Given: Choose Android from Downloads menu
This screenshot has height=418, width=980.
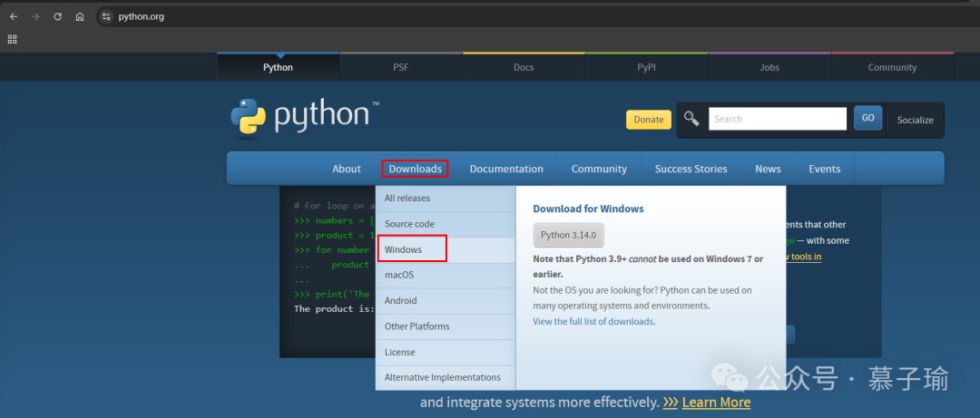Looking at the screenshot, I should click(x=446, y=300).
